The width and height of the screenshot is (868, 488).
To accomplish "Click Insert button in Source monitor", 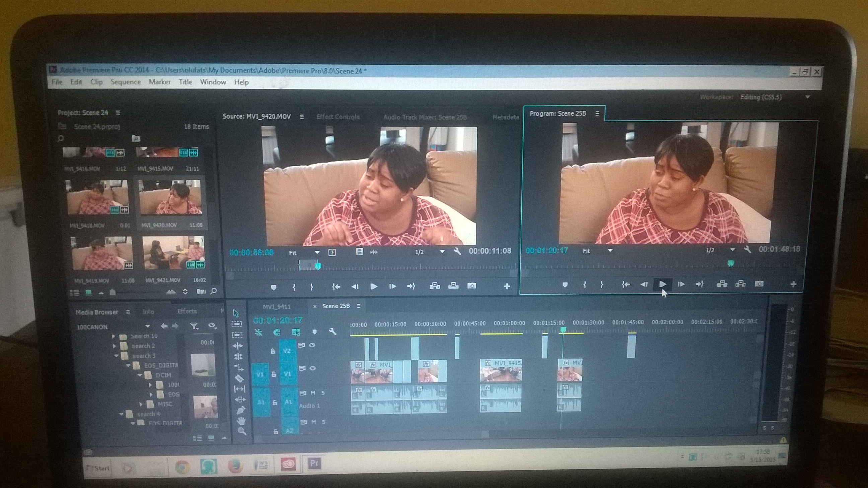I will click(435, 286).
